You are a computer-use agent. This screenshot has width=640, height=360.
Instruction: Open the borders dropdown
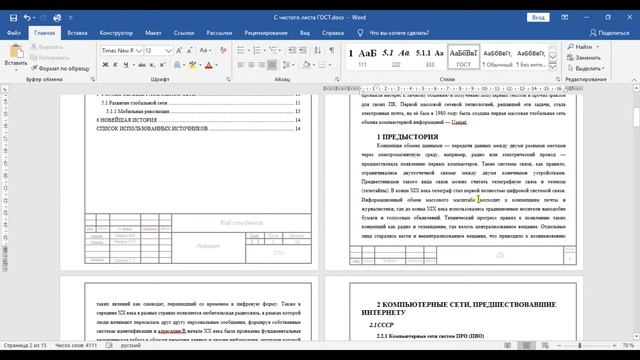pos(329,65)
